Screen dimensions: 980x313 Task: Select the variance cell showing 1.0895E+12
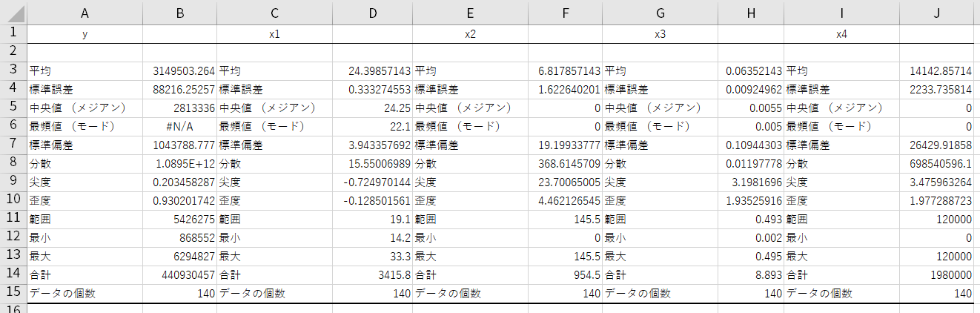click(179, 163)
